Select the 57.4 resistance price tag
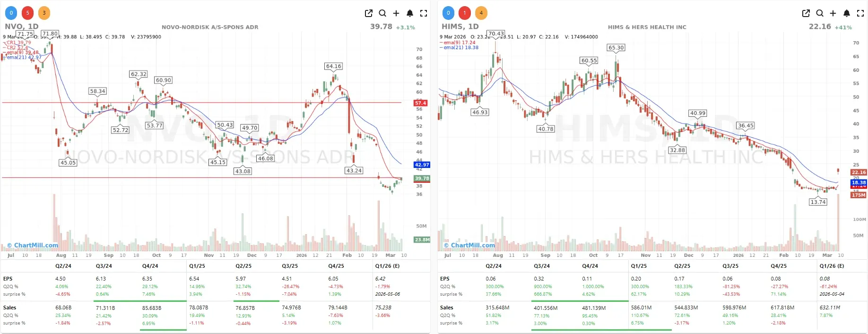 point(421,103)
